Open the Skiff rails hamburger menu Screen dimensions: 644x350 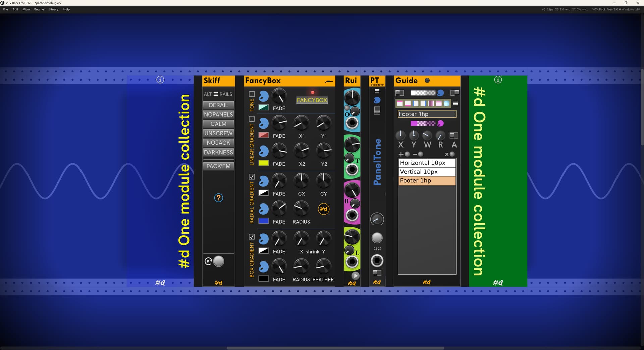coord(216,94)
